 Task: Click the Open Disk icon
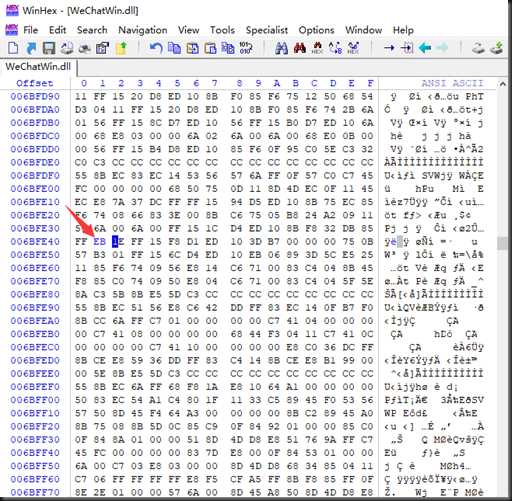478,48
